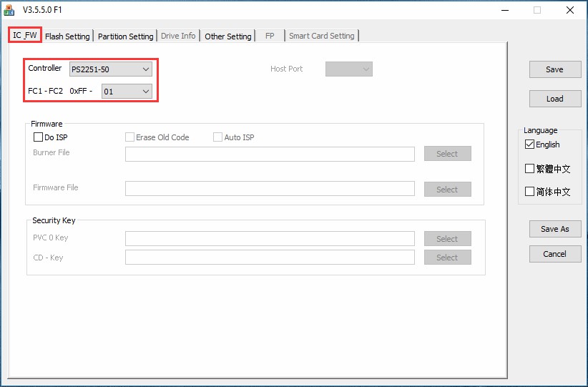Click the Load button

[x=555, y=99]
